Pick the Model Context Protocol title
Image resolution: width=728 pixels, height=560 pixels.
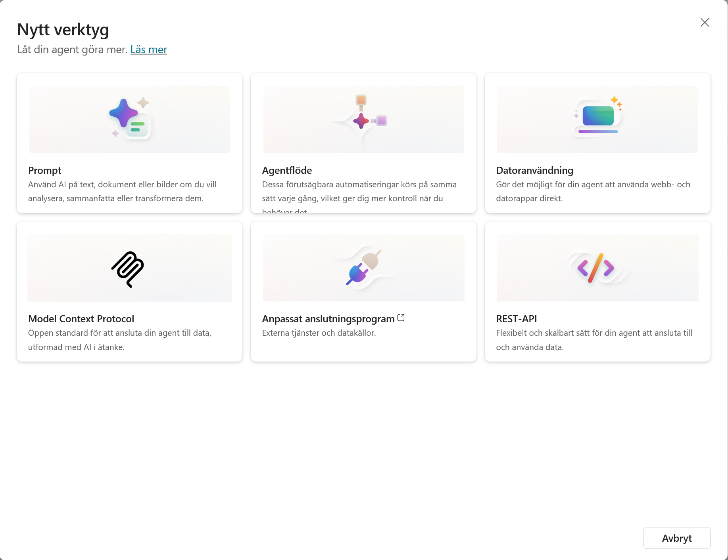click(x=81, y=319)
